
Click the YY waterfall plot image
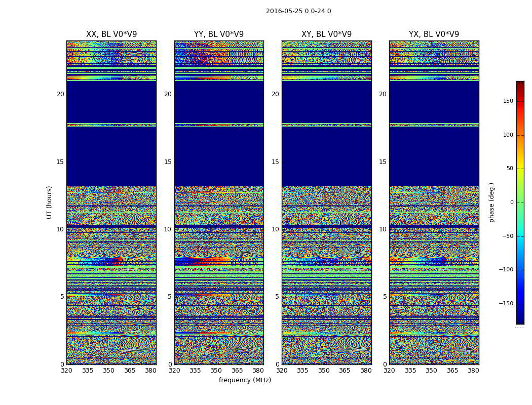(x=219, y=202)
